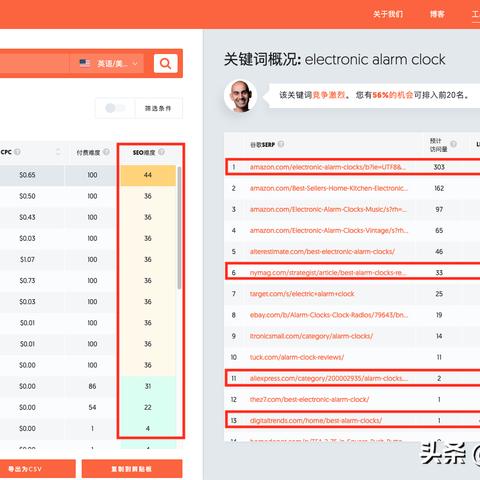Image resolution: width=480 pixels, height=480 pixels.
Task: Click the SEO难度 info icon
Action: (x=161, y=152)
